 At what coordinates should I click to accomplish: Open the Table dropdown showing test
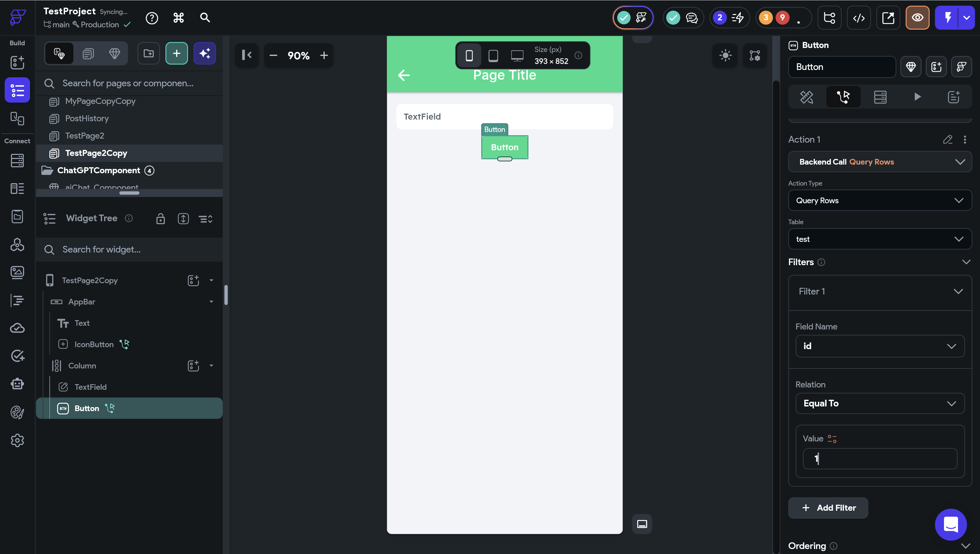click(x=880, y=239)
